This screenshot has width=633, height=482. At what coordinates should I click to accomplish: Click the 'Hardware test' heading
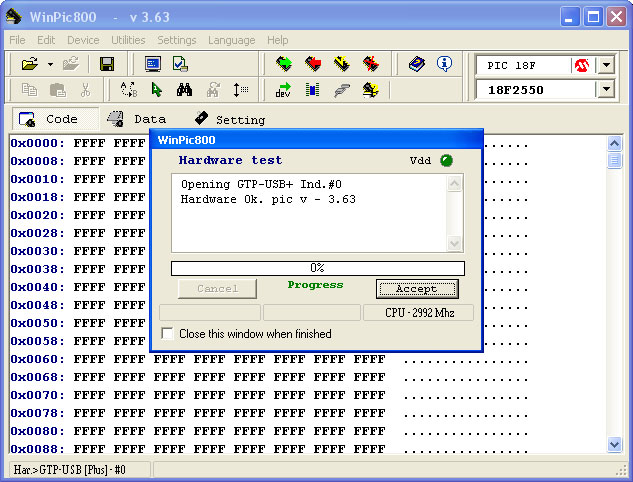(x=230, y=160)
